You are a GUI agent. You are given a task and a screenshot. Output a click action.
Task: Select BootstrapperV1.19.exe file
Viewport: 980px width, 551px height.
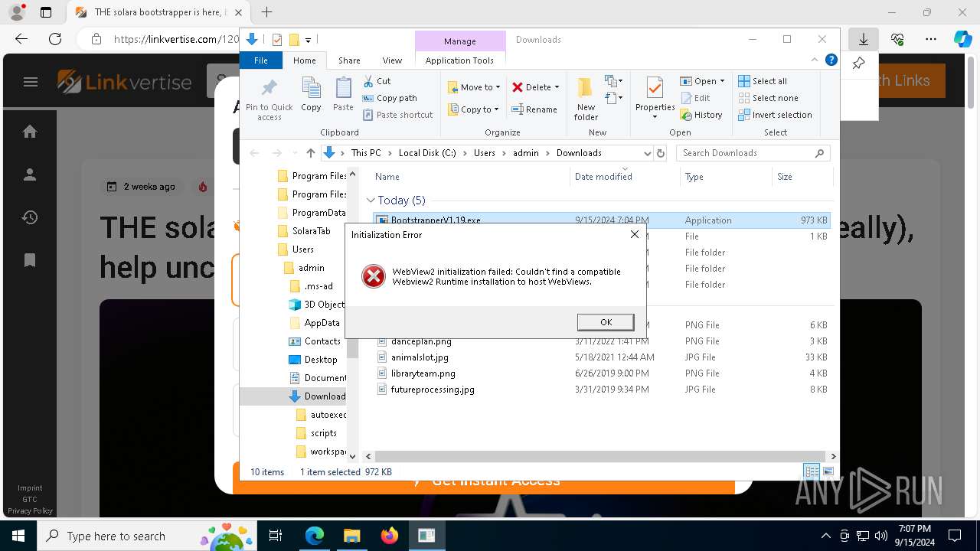(601, 220)
